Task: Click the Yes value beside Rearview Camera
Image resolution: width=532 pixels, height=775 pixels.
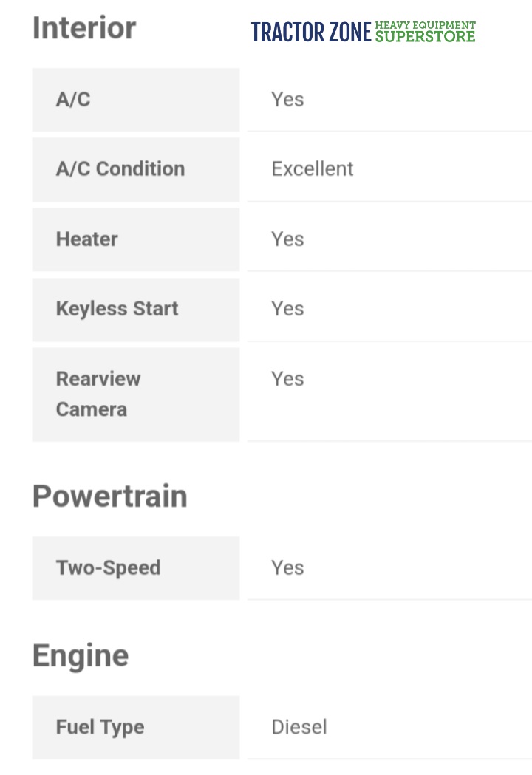Action: 287,379
